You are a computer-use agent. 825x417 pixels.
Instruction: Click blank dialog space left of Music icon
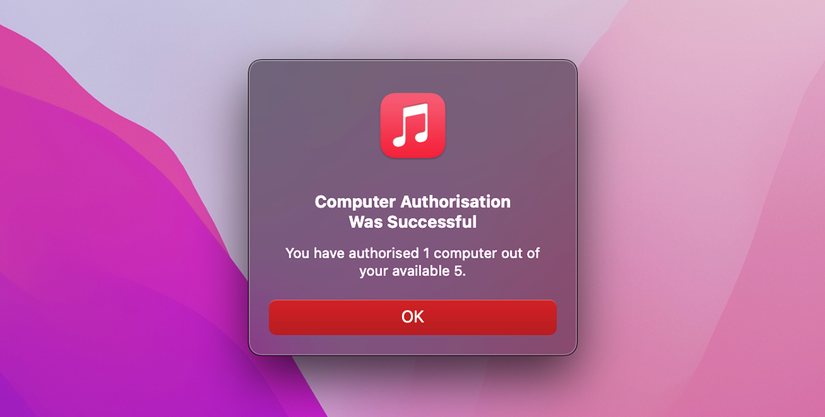click(316, 125)
